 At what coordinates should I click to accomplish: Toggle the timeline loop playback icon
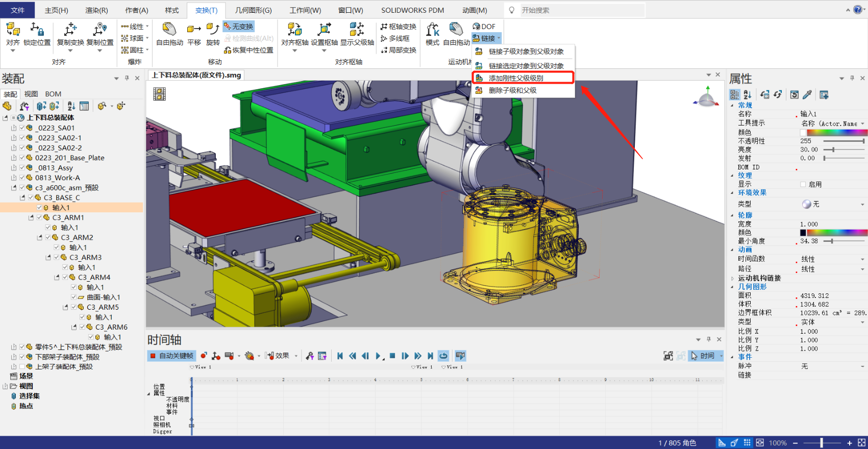(x=443, y=356)
